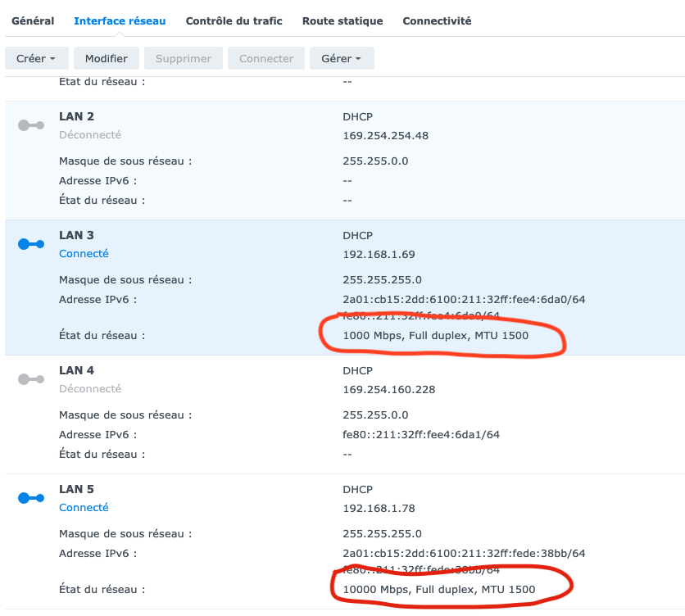Go to the Route statique tab

(x=342, y=20)
